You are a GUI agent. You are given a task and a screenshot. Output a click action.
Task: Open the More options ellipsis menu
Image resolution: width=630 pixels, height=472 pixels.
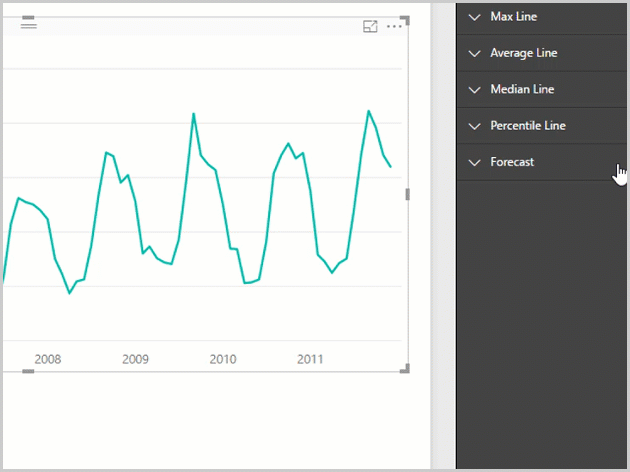coord(394,26)
